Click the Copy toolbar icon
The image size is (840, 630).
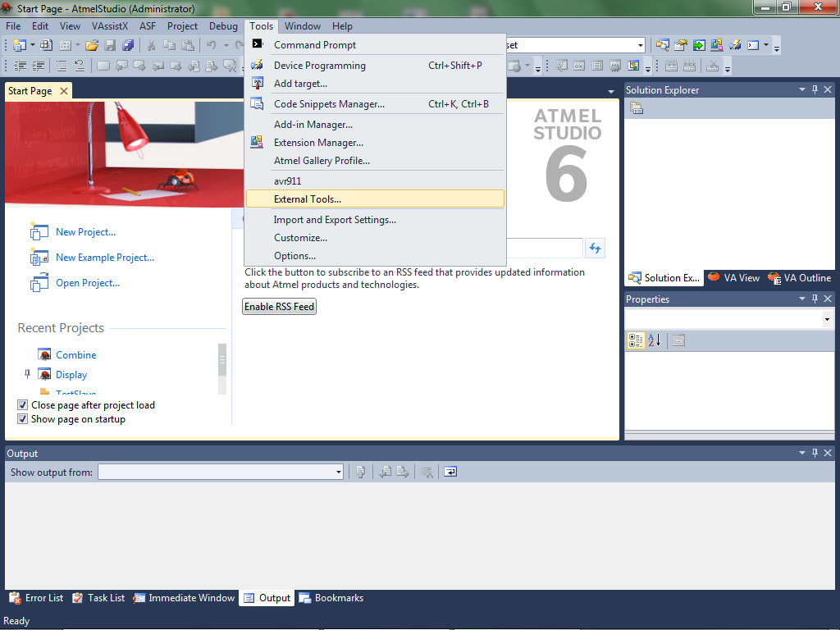169,46
